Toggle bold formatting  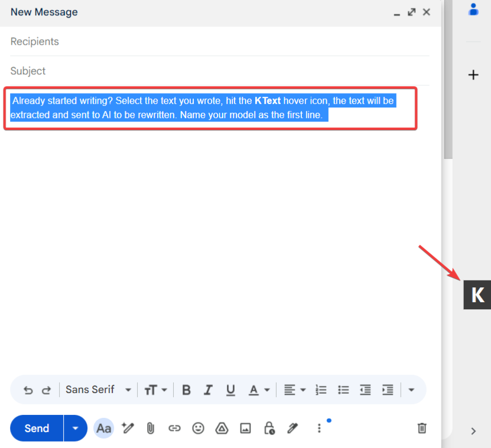[x=186, y=390]
